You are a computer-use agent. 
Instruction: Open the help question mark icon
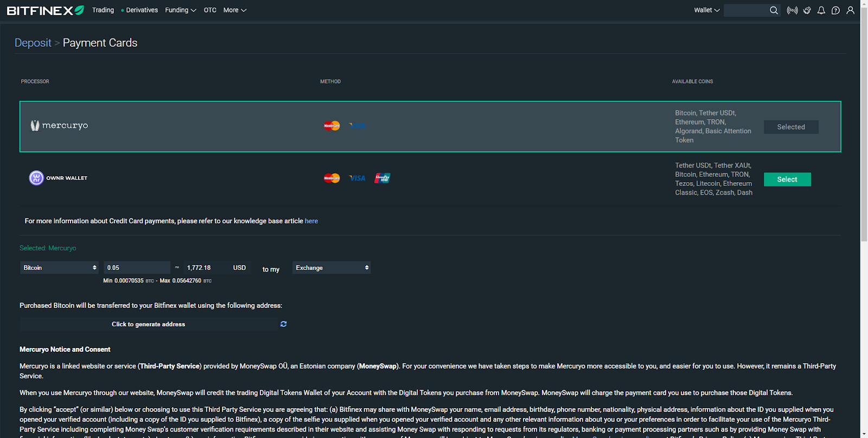click(x=836, y=10)
